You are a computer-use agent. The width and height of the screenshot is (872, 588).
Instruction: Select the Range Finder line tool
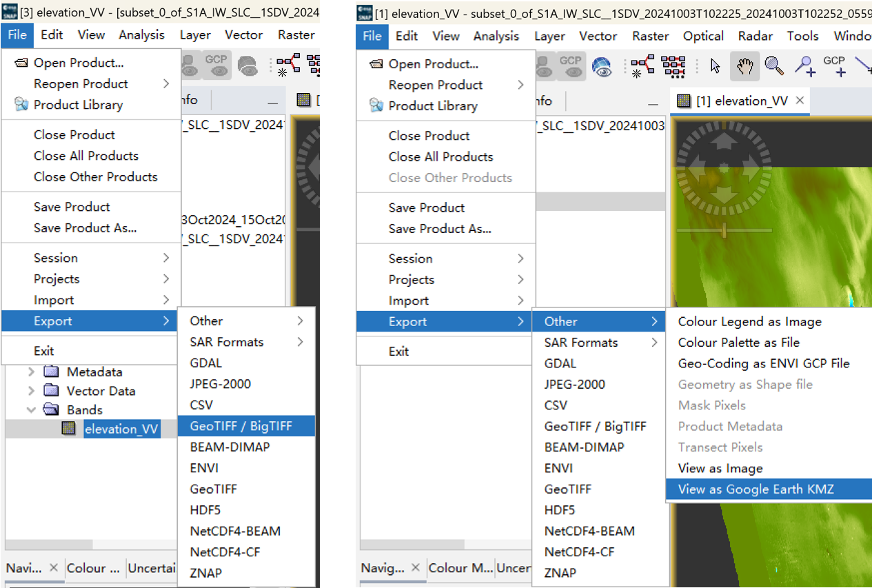coord(864,65)
